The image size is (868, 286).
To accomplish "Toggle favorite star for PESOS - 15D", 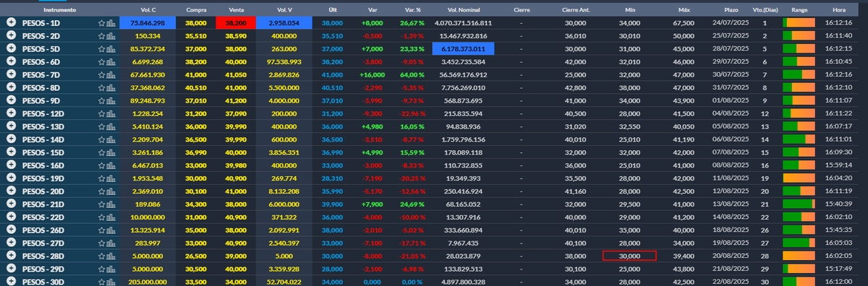I will point(102,152).
